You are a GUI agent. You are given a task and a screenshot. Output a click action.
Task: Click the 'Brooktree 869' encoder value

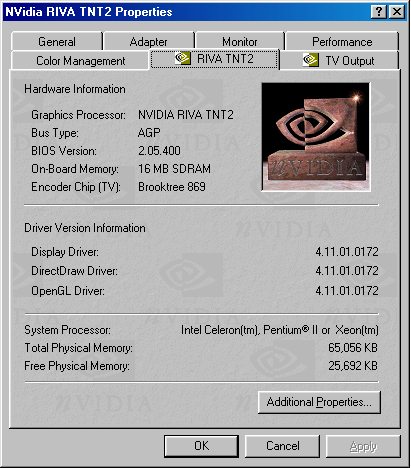tap(172, 187)
